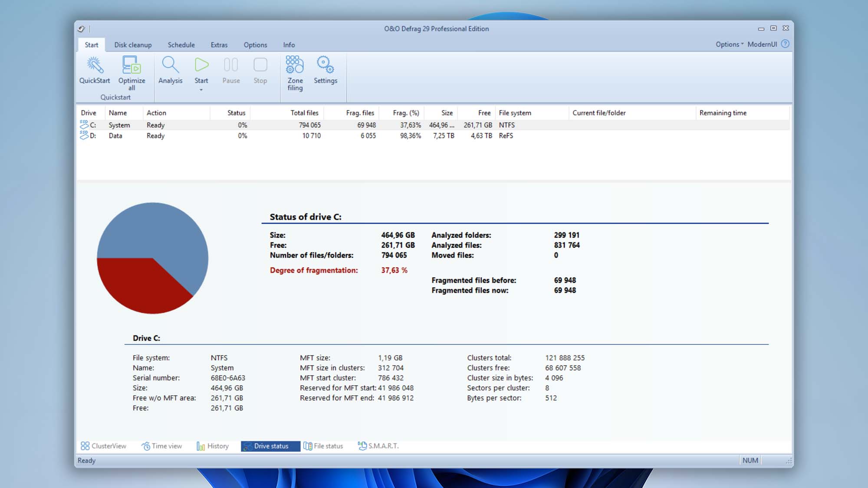Open the ClusterView tab
Screen dimensions: 868x488
(x=103, y=446)
